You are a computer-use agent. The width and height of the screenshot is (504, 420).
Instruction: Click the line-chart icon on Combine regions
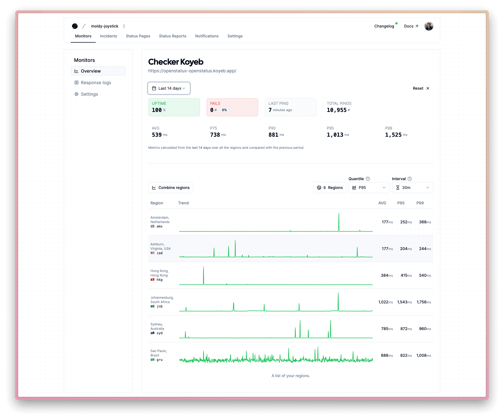154,188
